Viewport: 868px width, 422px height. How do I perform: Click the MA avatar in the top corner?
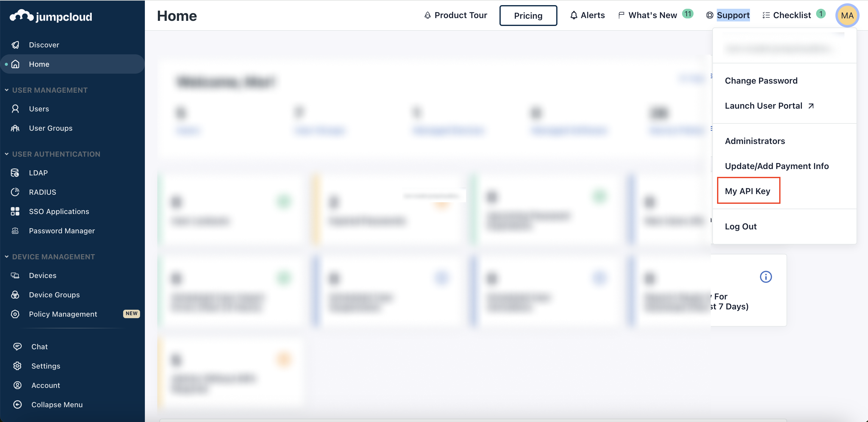[848, 15]
